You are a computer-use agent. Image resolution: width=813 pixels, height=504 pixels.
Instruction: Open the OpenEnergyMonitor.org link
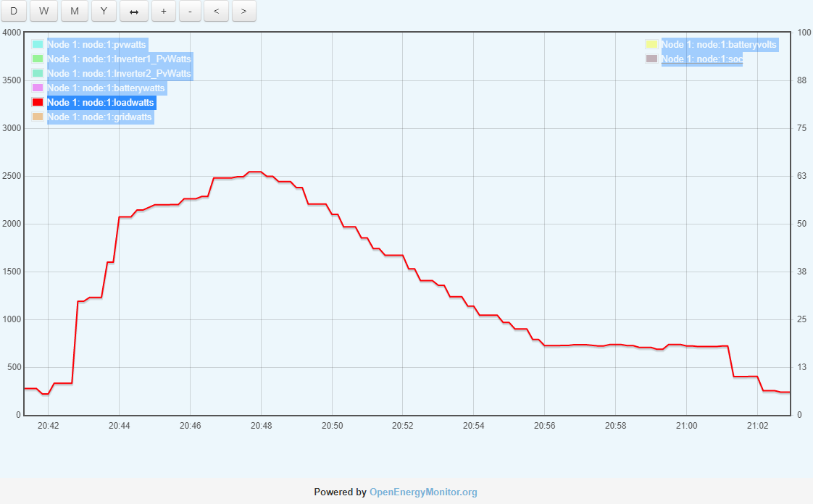423,492
